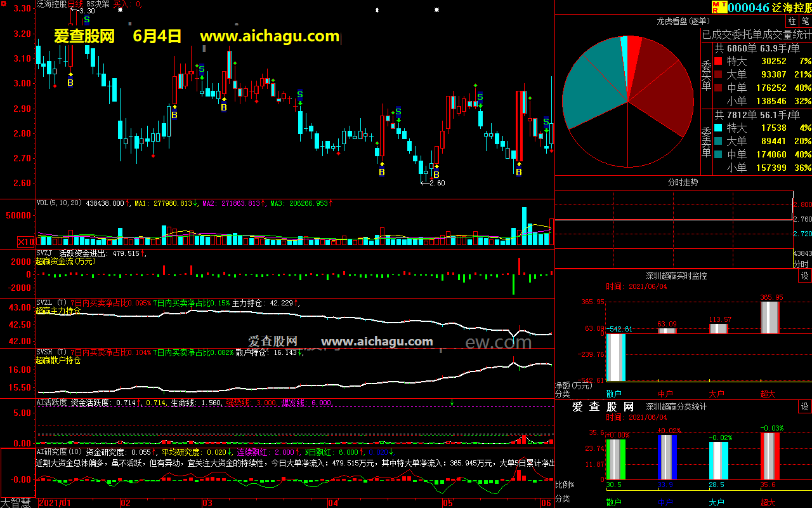
Task: Click the 共 6860单 63.9手/单 buy summary
Action: 757,48
